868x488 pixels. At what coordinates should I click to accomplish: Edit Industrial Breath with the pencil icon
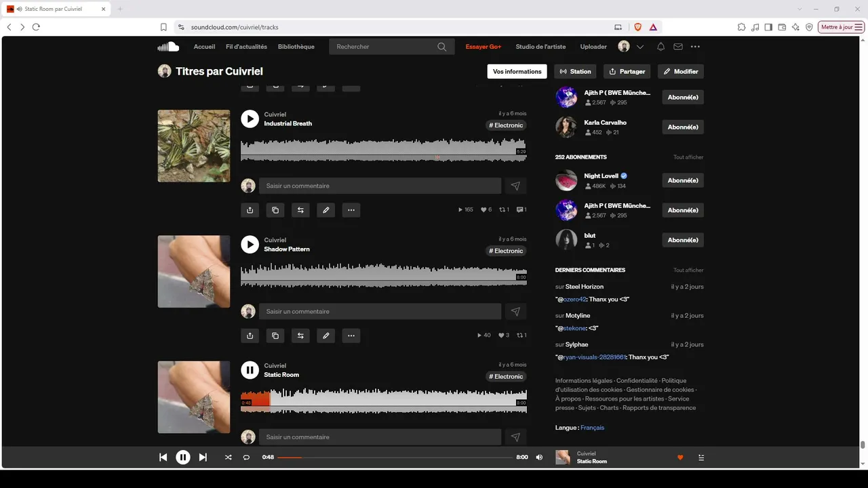326,210
